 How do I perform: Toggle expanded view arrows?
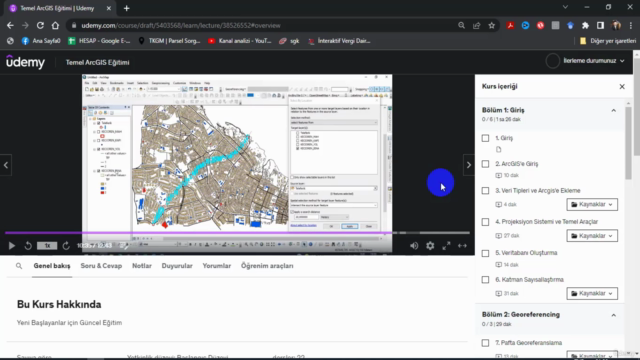point(462,246)
